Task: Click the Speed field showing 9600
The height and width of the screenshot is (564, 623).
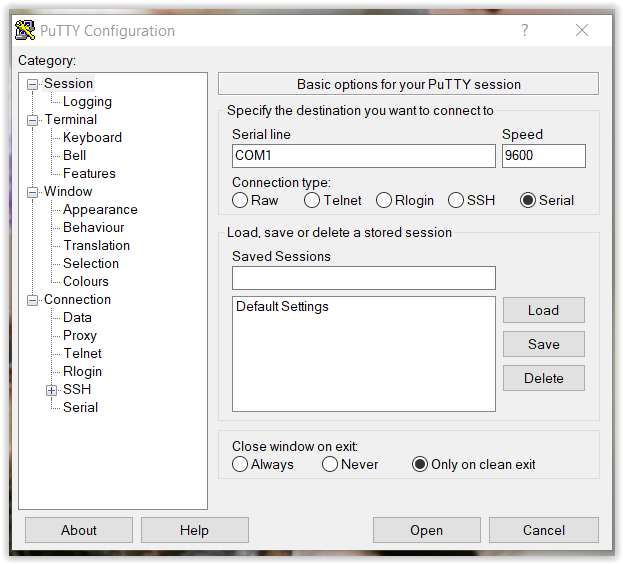Action: (x=544, y=156)
